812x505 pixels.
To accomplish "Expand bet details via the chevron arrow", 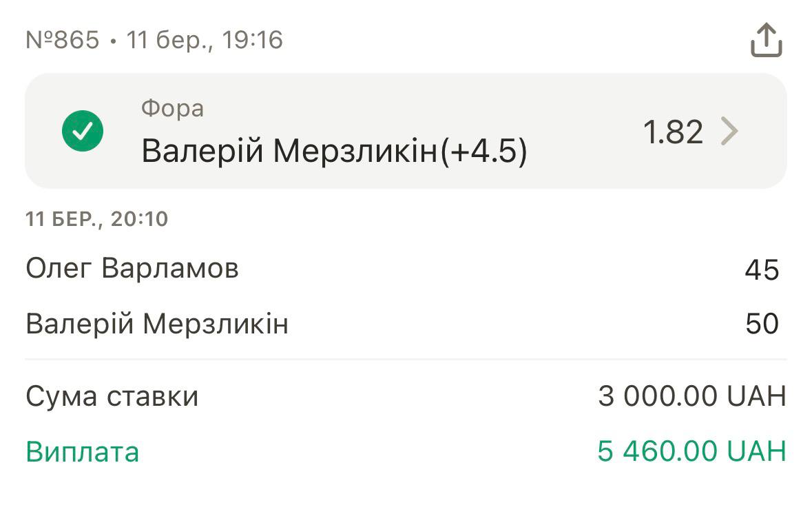I will pos(729,131).
